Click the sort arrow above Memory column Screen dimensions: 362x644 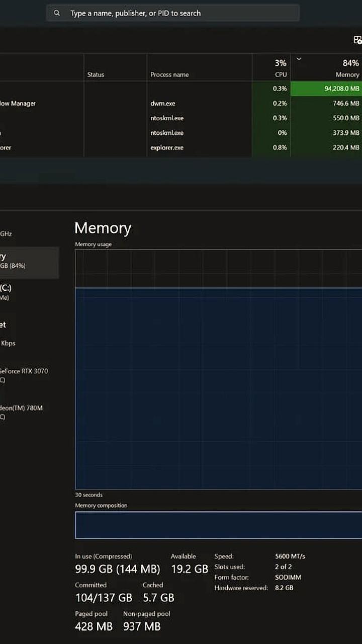click(299, 59)
